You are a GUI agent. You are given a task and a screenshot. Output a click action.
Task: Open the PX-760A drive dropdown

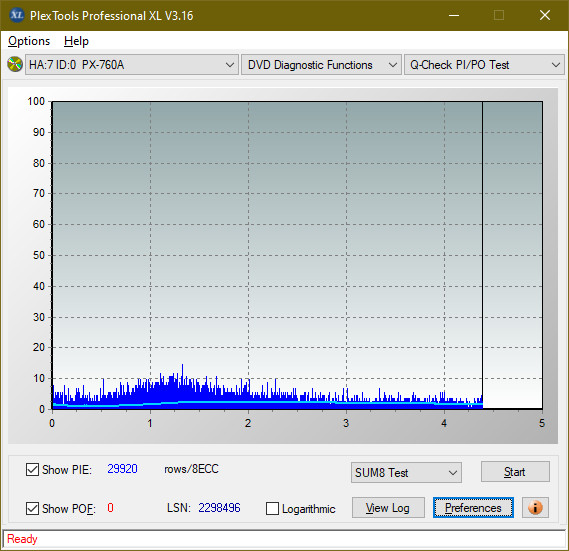click(132, 65)
